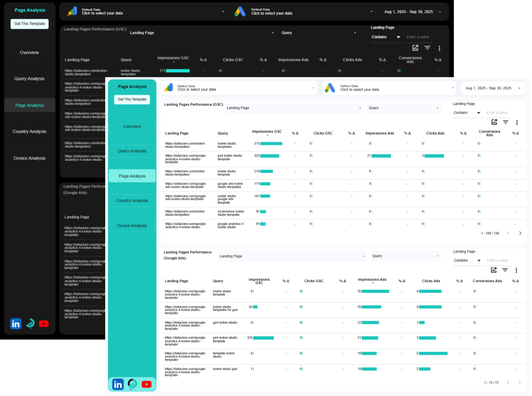Viewport: 532px width, 396px height.
Task: Click the chart type icon on the Ads table
Action: coord(494,270)
